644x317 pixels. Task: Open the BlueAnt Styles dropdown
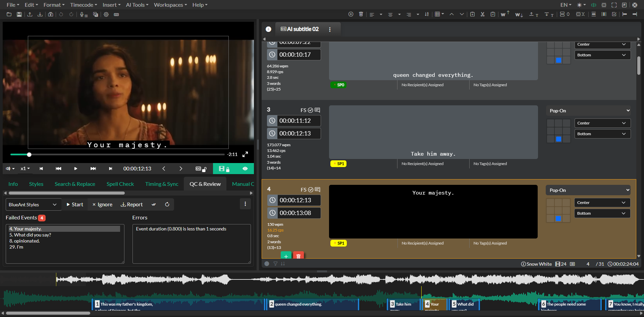click(34, 205)
